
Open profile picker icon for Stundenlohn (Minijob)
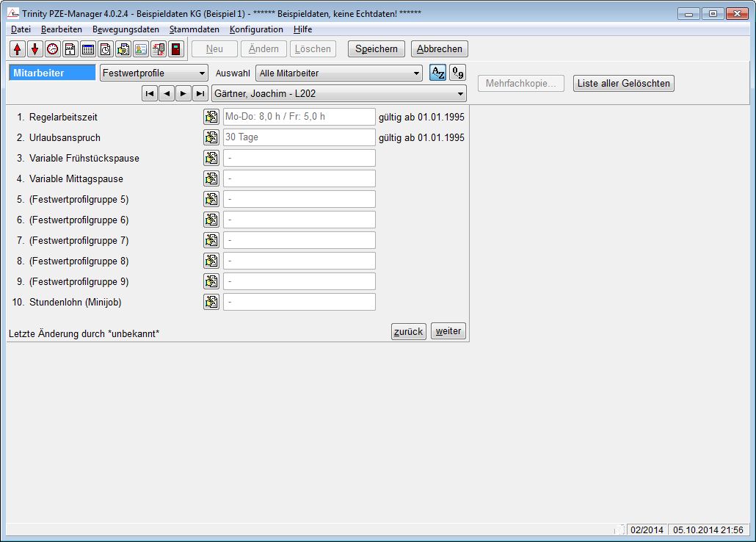tap(211, 302)
